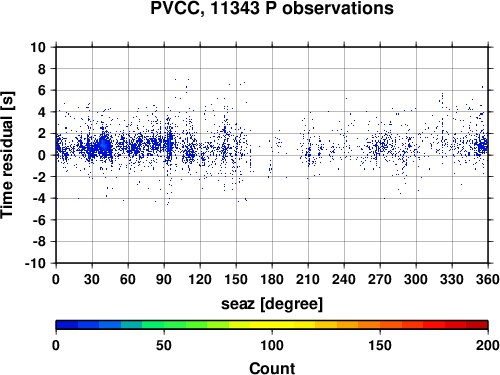Click the seaz [degree] axis label
This screenshot has width=500, height=375.
(x=272, y=304)
